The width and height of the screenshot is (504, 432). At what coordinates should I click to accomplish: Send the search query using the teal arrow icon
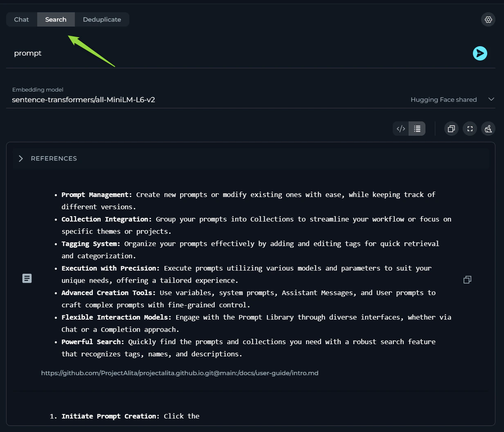click(x=480, y=53)
